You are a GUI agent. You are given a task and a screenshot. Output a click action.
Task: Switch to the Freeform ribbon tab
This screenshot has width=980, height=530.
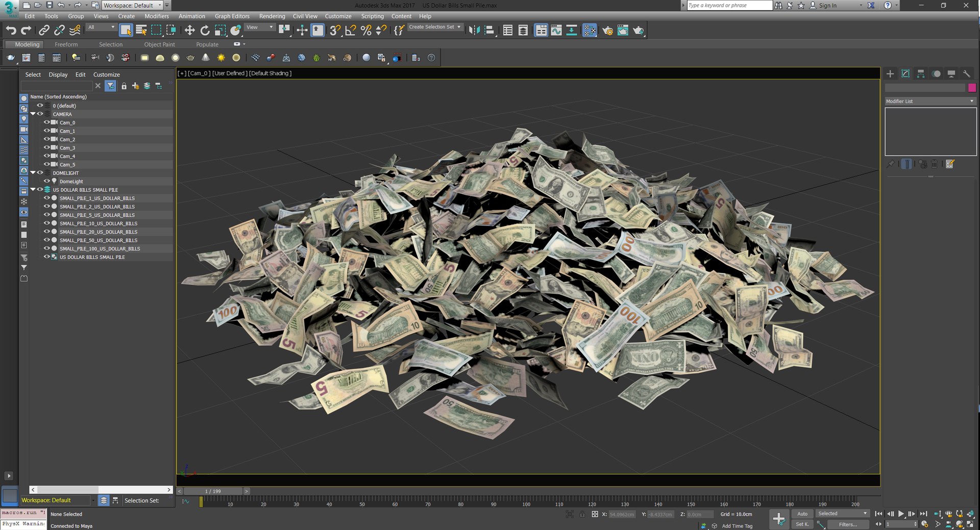[x=66, y=44]
